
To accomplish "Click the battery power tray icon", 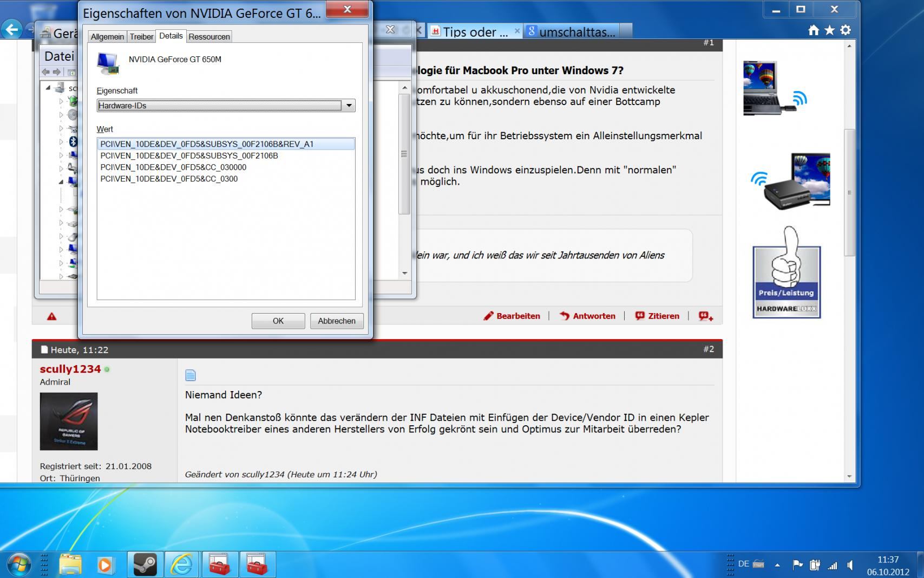I will 815,565.
